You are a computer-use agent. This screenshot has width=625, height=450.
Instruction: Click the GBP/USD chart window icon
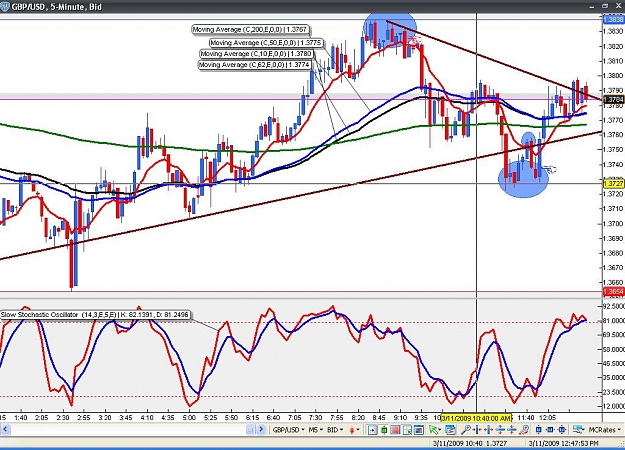click(5, 7)
